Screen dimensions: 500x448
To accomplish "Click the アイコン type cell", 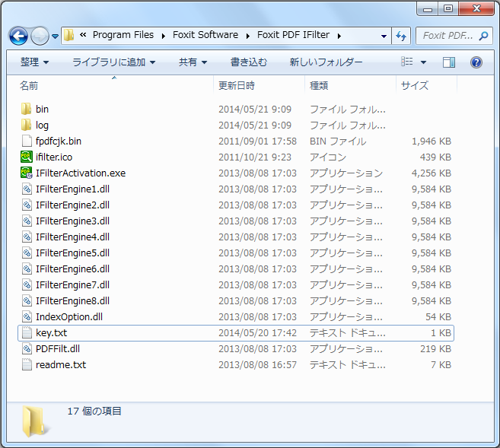I will click(x=328, y=157).
